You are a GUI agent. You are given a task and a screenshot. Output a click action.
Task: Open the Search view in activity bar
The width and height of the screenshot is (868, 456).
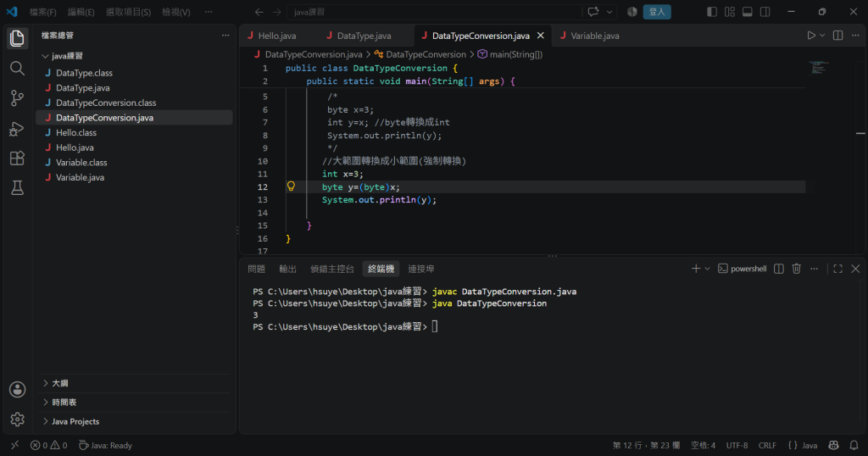tap(17, 68)
